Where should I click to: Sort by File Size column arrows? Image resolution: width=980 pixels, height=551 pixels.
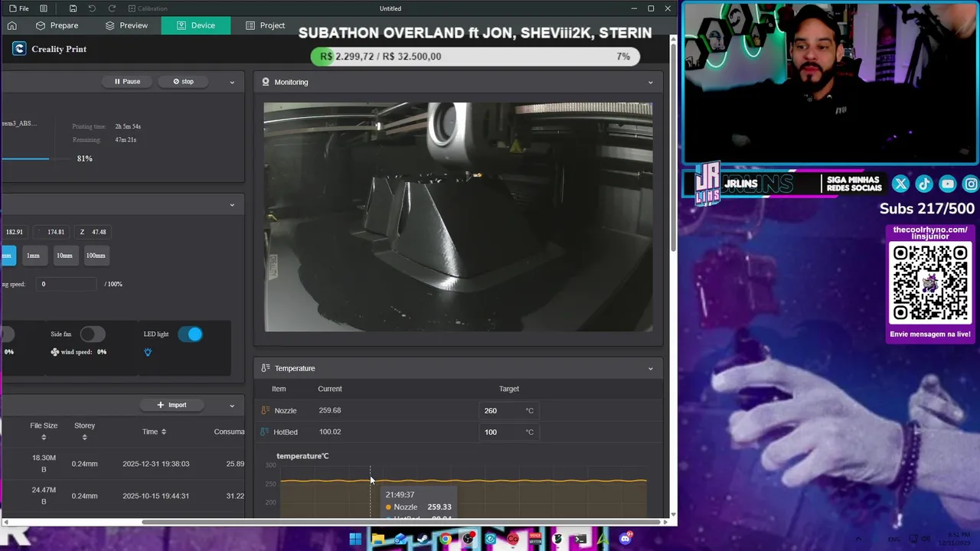tap(44, 438)
